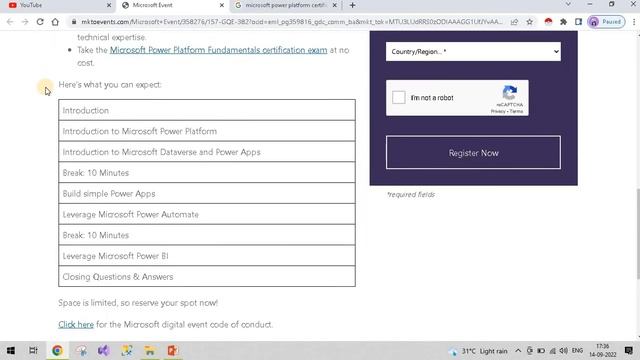The width and height of the screenshot is (640, 360).
Task: Bookmark this page with the star
Action: coord(529,22)
